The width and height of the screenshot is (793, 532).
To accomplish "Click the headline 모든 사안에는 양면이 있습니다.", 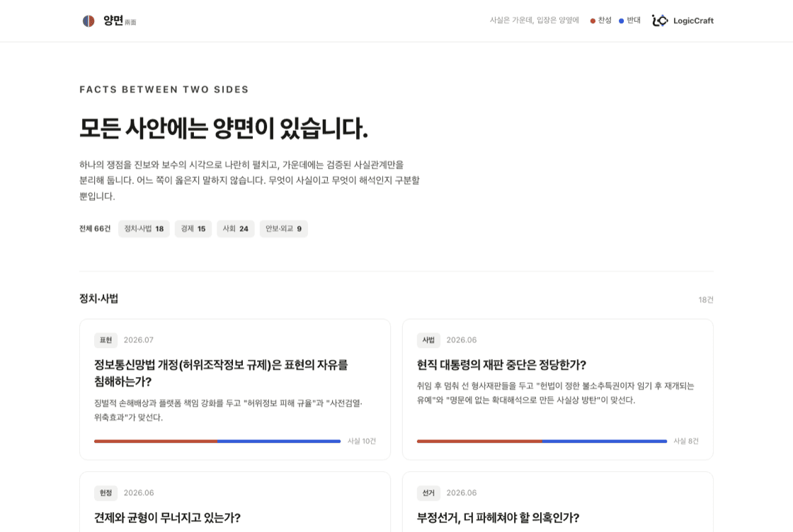I will pos(224,128).
